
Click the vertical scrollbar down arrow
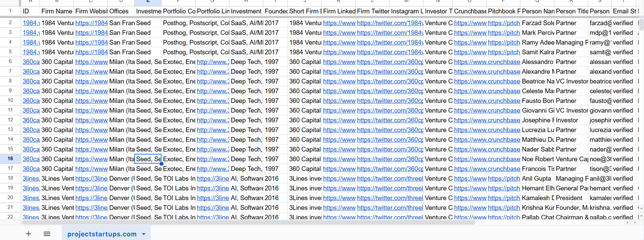[641, 217]
